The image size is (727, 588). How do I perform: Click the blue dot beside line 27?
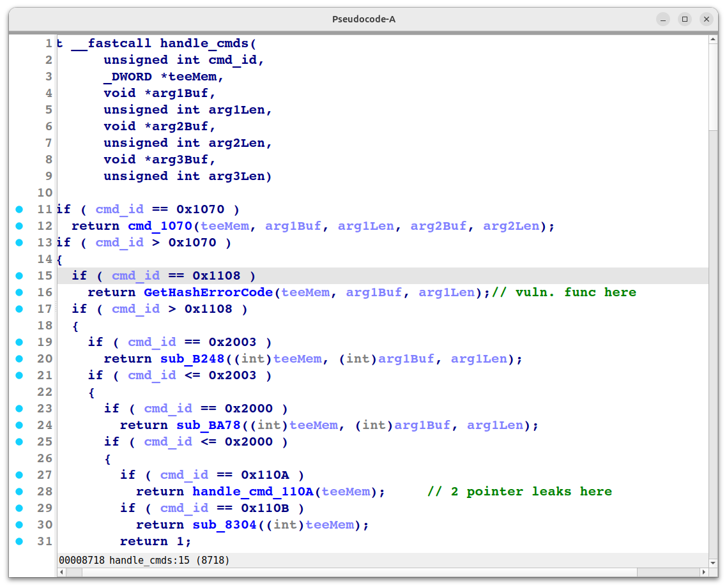point(19,474)
